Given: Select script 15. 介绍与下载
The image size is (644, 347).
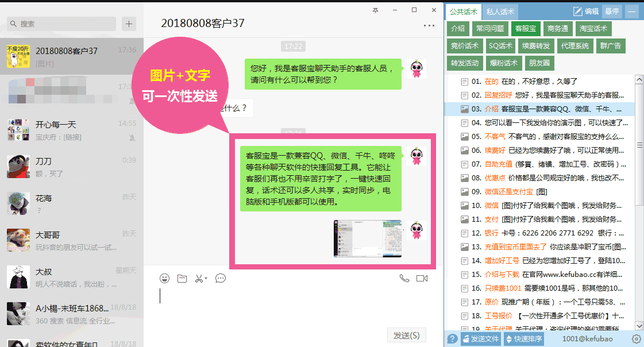Looking at the screenshot, I should [x=539, y=274].
